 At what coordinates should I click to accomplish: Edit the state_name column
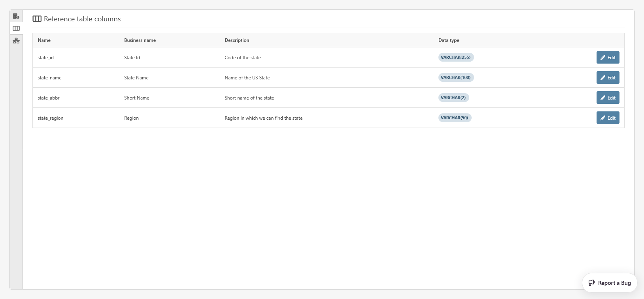(x=608, y=77)
